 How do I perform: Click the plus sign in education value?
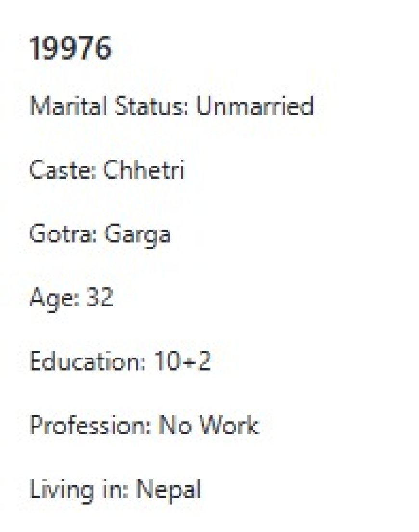pyautogui.click(x=187, y=363)
